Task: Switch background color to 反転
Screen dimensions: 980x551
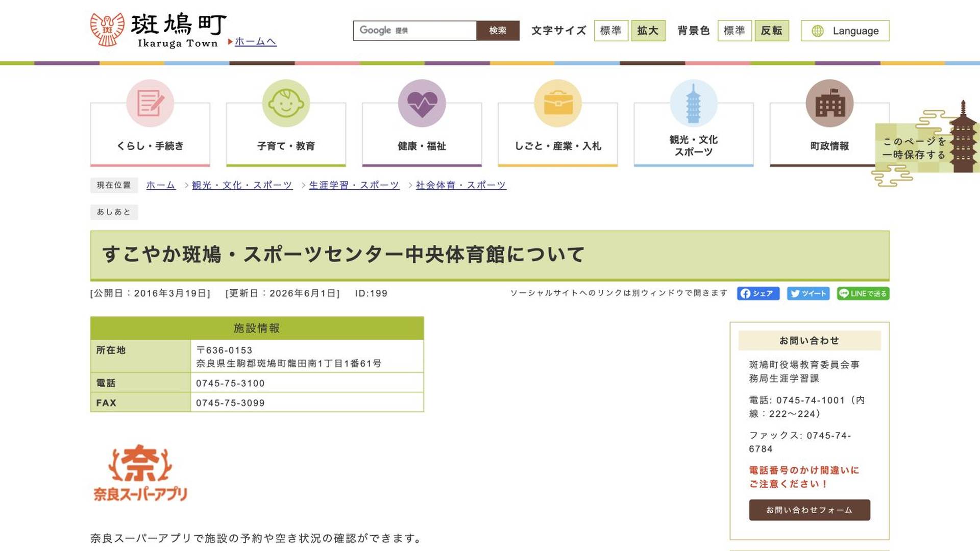Action: point(772,31)
